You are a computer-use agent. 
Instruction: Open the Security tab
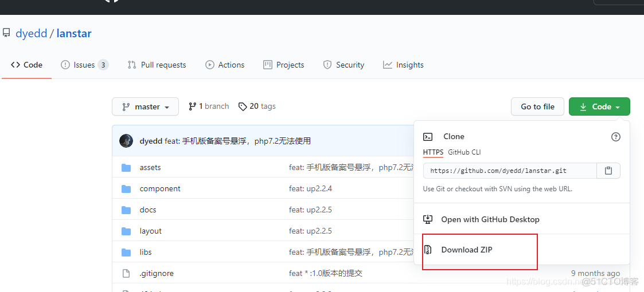click(x=344, y=65)
